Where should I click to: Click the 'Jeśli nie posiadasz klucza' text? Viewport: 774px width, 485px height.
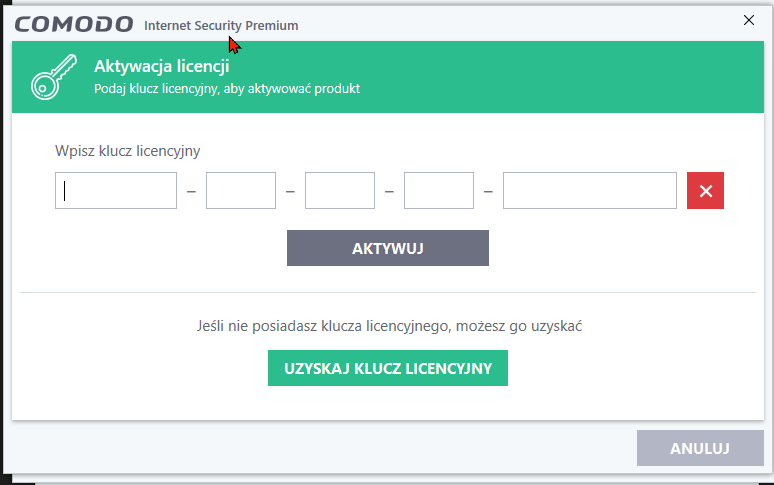389,326
